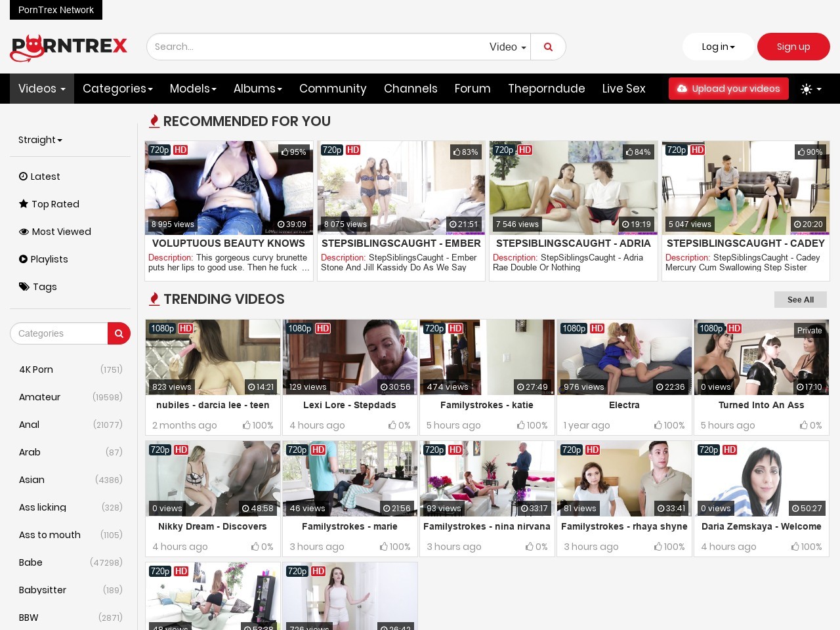The width and height of the screenshot is (840, 630).
Task: Click the red search magnifier button
Action: [x=548, y=47]
